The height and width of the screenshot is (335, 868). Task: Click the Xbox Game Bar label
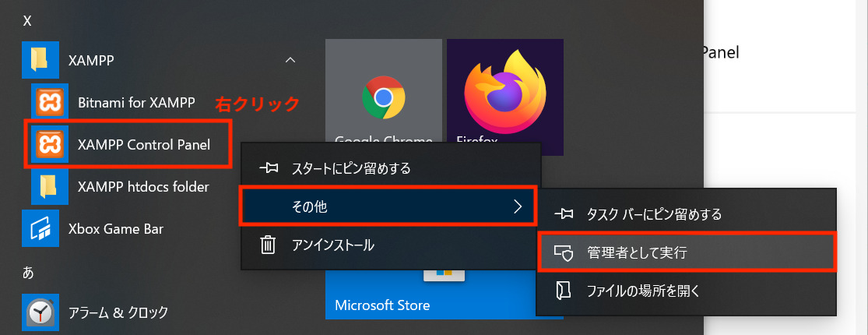pos(116,228)
